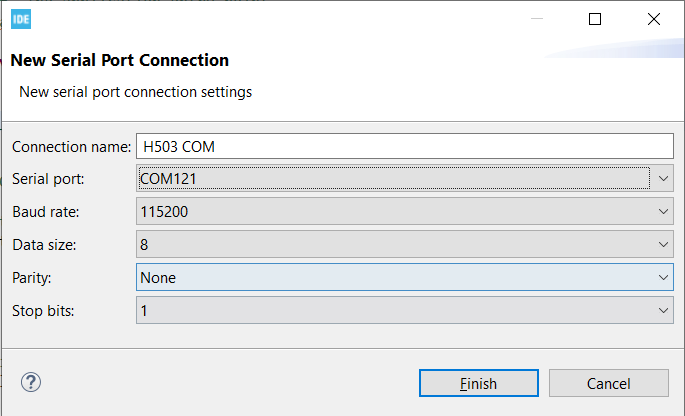Open help via the question mark icon
Screen dimensions: 685x416
tap(31, 382)
